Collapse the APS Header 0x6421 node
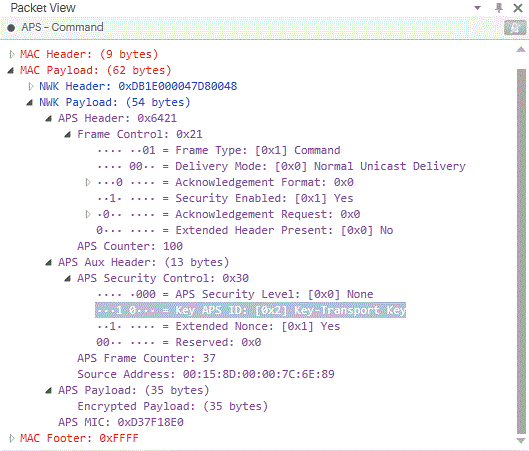The height and width of the screenshot is (451, 529). click(49, 118)
